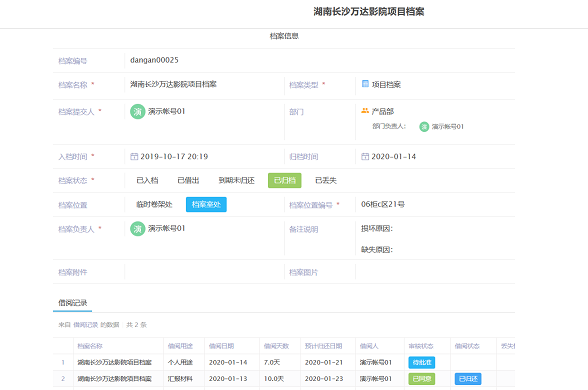Click the 档案信息 section heading
Viewport: 588px width, 390px height.
click(x=284, y=36)
